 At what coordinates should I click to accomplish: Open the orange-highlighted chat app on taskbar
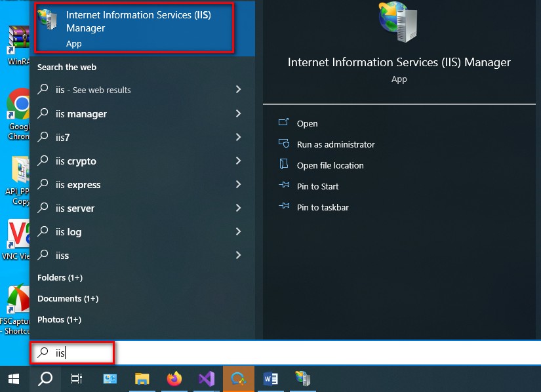point(239,379)
